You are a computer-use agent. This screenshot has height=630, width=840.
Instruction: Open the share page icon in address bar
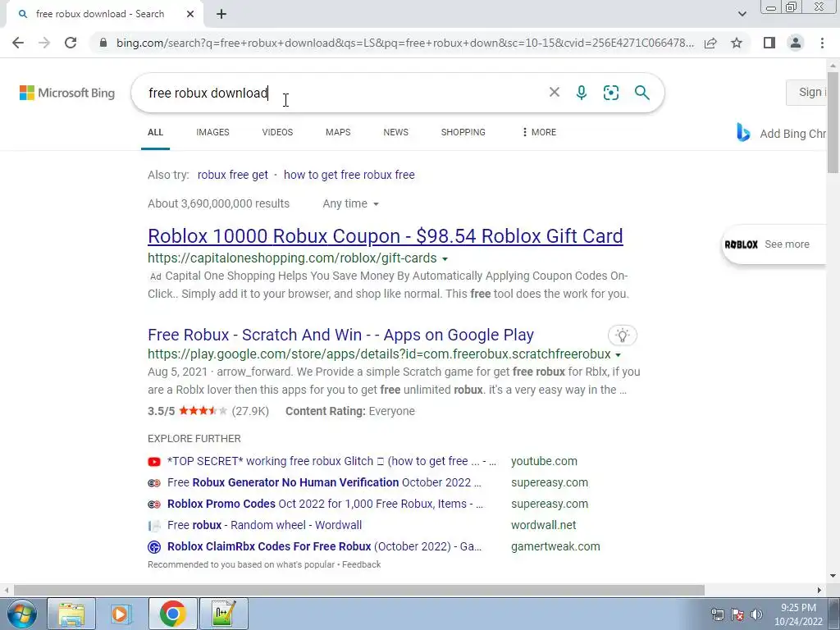coord(710,43)
